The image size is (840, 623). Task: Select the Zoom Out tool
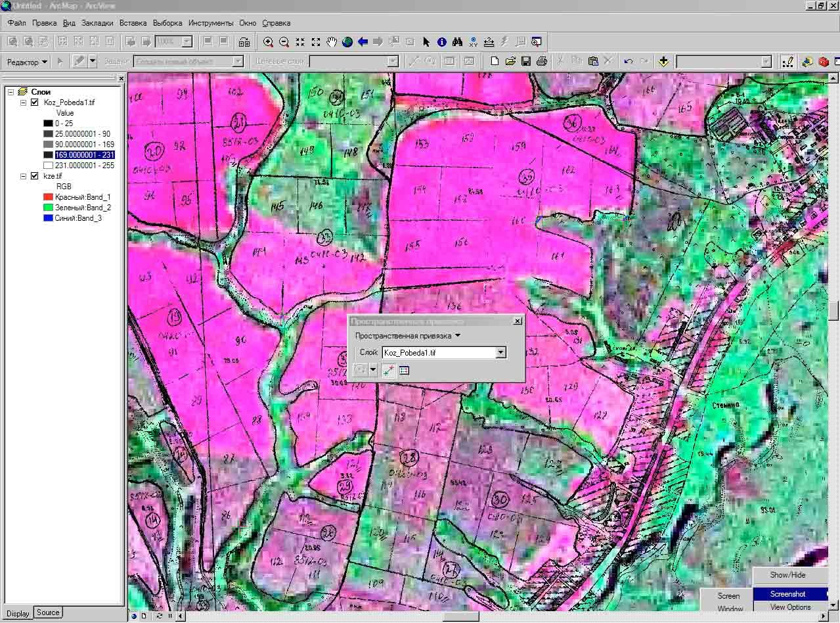coord(284,42)
